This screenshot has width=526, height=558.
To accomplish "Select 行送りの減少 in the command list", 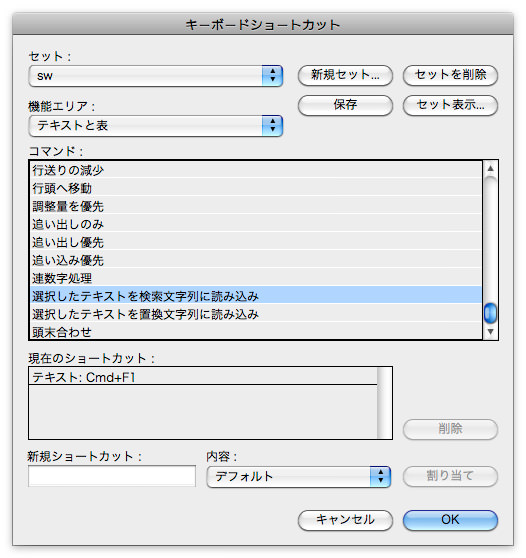I will click(256, 170).
